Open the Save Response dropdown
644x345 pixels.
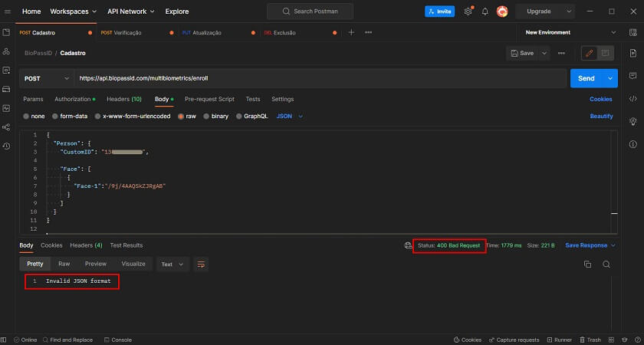[590, 245]
